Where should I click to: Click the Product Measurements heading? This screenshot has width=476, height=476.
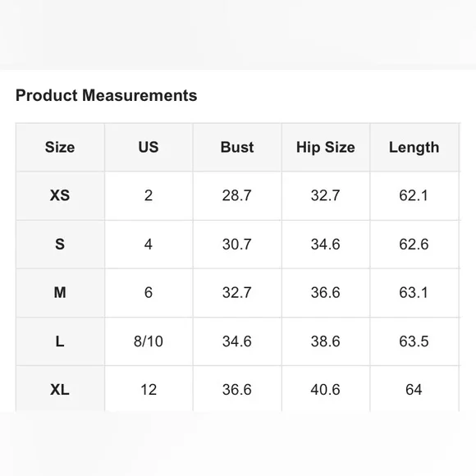[x=106, y=95]
